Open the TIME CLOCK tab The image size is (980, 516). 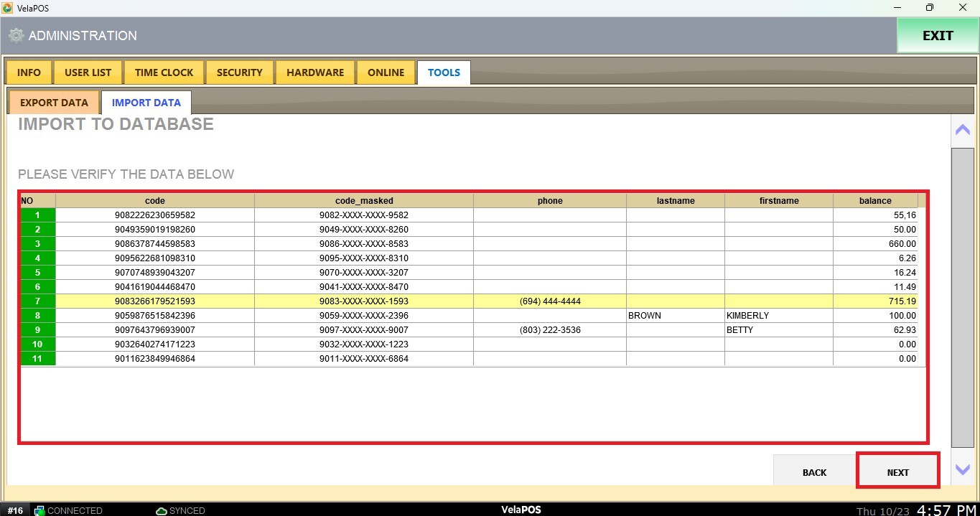pos(164,72)
